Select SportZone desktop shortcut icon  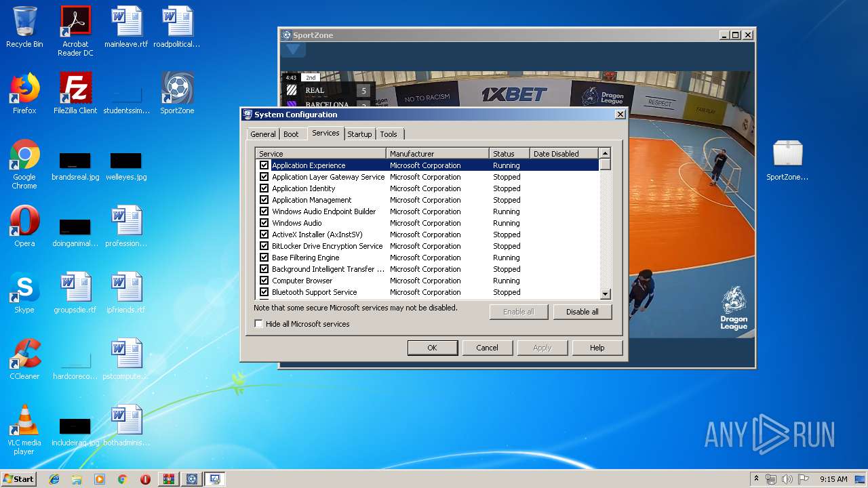pos(177,94)
